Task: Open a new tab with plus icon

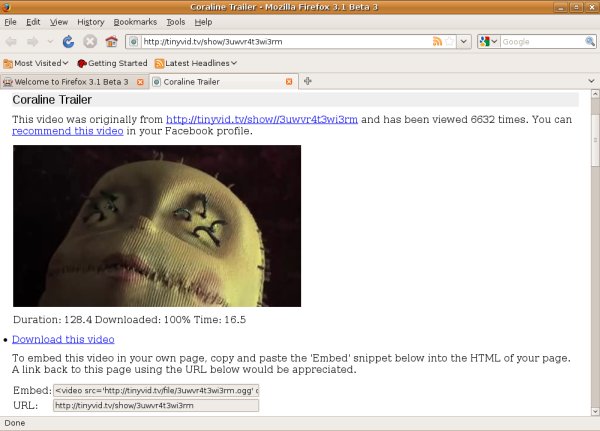Action: (x=308, y=81)
